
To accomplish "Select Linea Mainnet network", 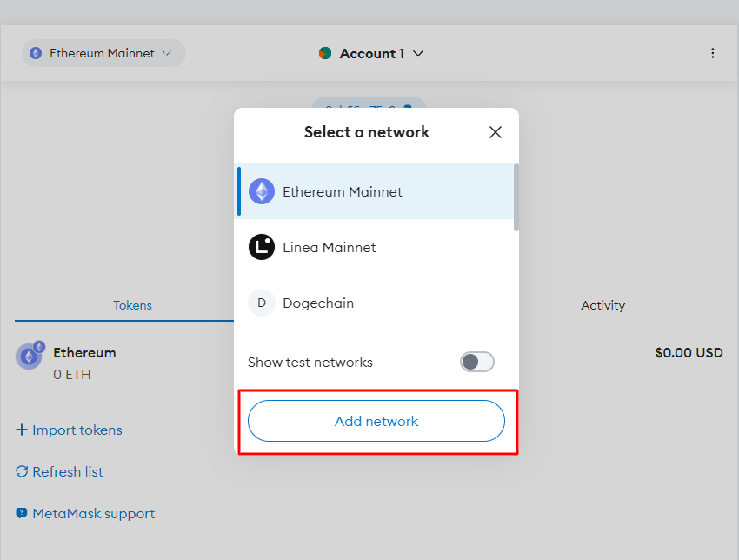I will pyautogui.click(x=376, y=247).
